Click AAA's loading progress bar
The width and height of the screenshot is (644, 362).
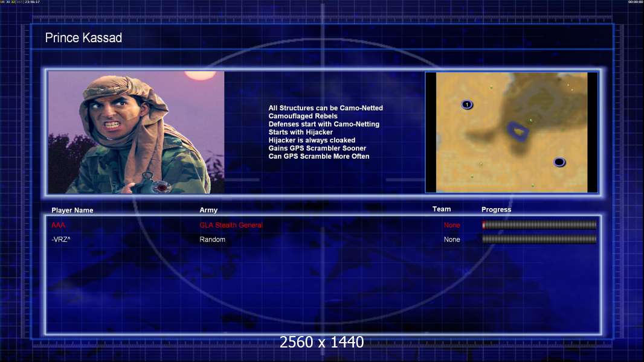click(539, 224)
